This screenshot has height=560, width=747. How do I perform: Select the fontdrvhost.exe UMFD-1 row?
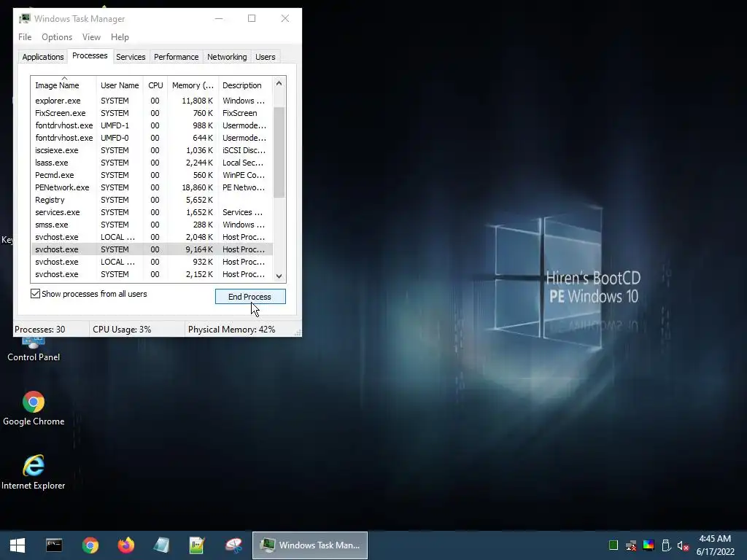pos(152,125)
